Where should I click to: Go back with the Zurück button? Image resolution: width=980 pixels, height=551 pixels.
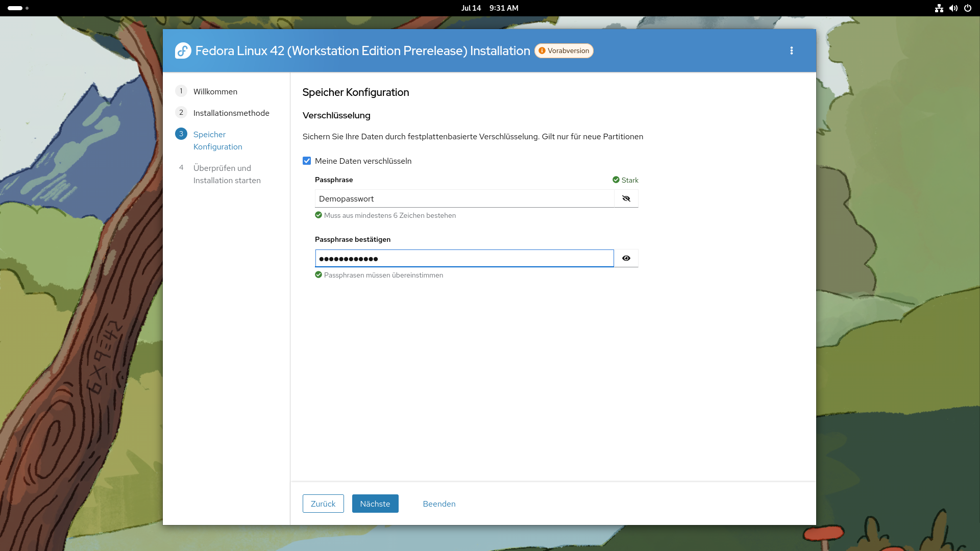point(323,504)
